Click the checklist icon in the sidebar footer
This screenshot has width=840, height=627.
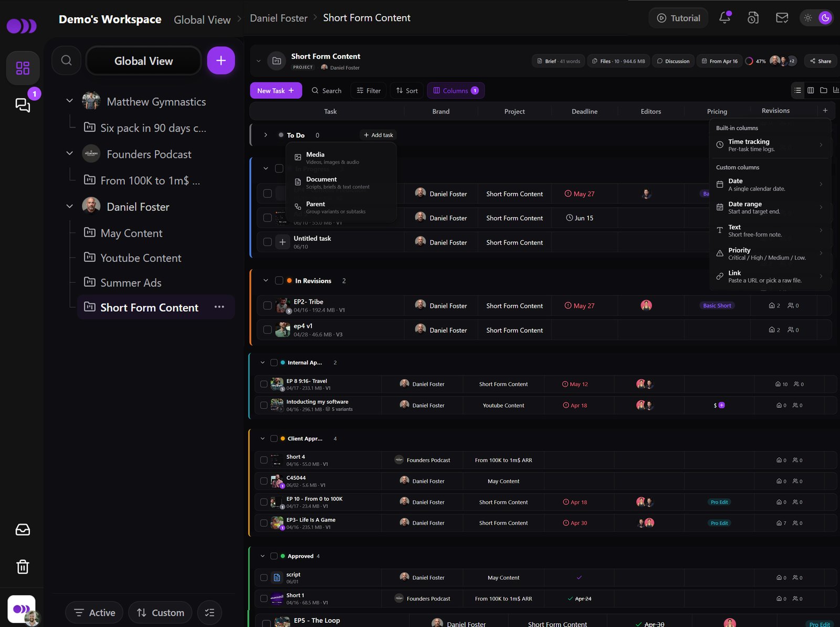point(209,612)
